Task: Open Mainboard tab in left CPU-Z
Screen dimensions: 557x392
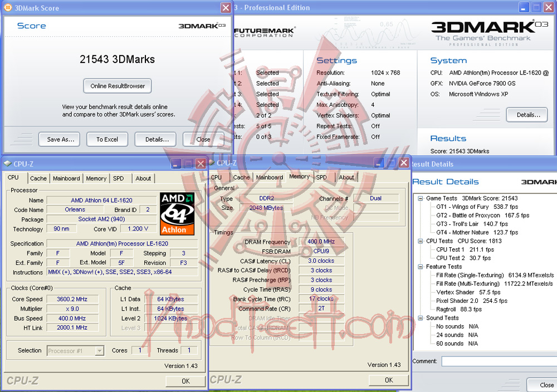Action: [x=66, y=178]
